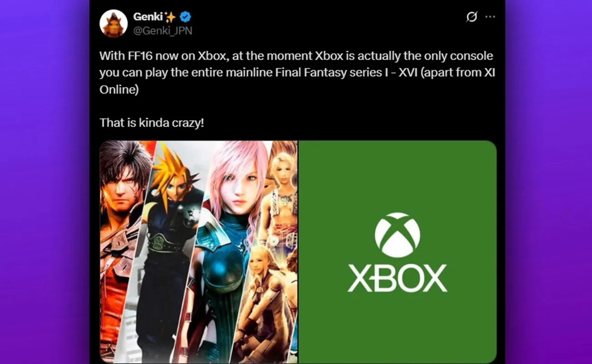This screenshot has height=364, width=592.
Task: Open the Grok slashed-circle icon
Action: (472, 17)
